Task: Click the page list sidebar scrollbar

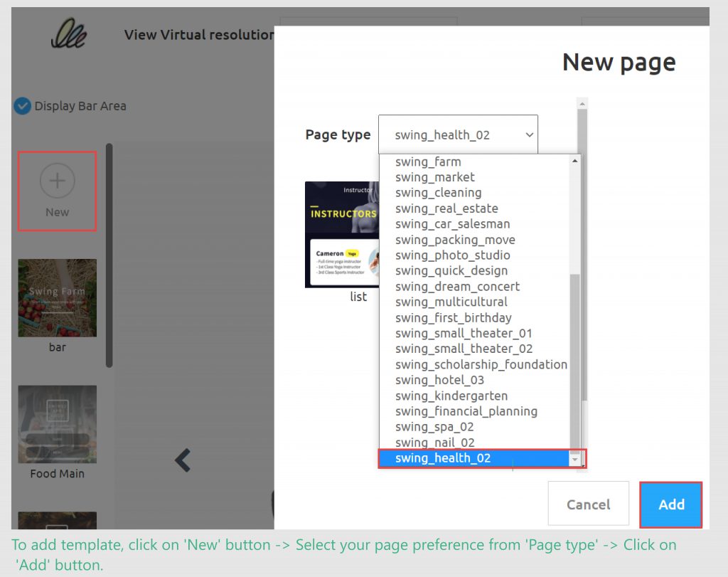Action: tap(109, 255)
